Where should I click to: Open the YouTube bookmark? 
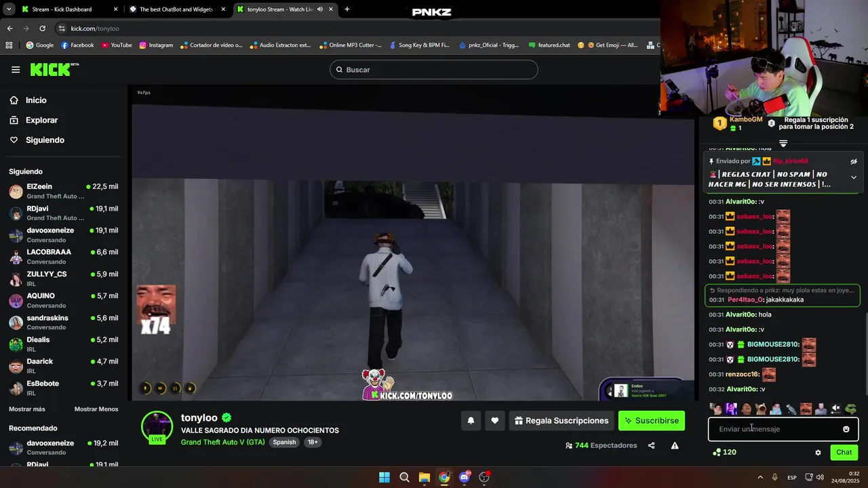tap(117, 45)
